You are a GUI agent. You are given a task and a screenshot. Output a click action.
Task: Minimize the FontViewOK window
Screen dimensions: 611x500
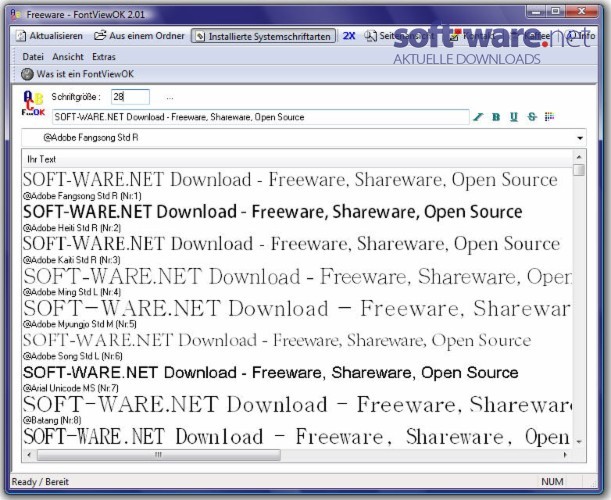(536, 12)
